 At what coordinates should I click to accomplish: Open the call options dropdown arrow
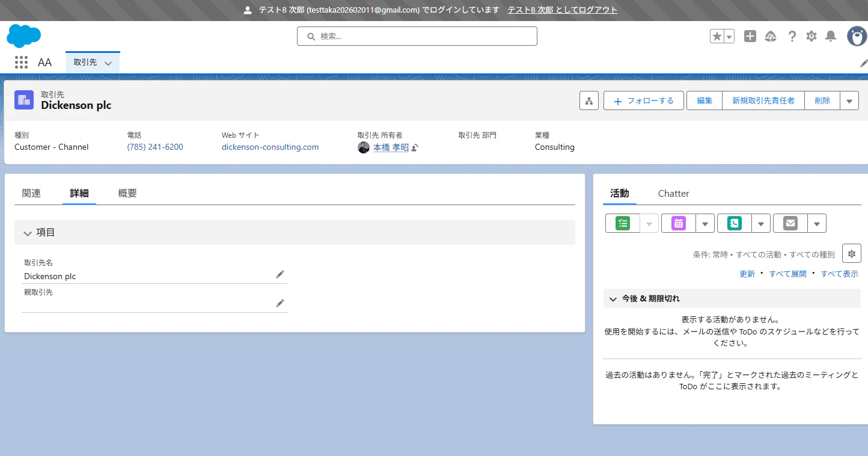tap(761, 223)
